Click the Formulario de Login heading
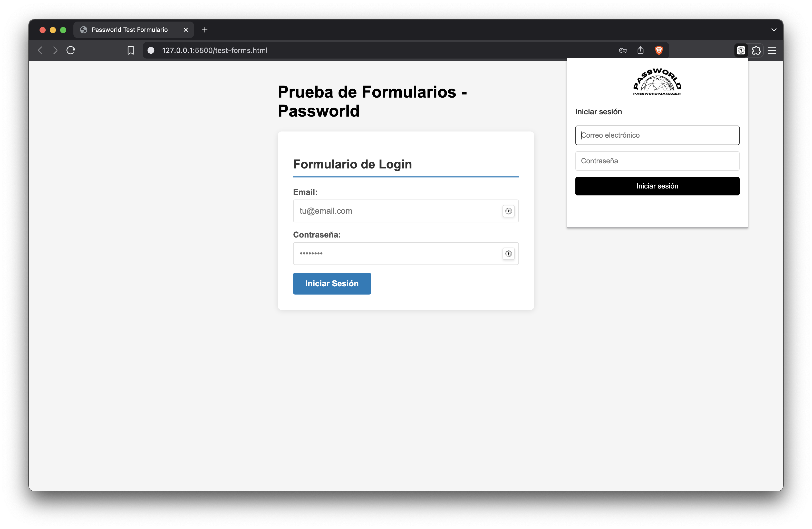812x529 pixels. [x=352, y=164]
